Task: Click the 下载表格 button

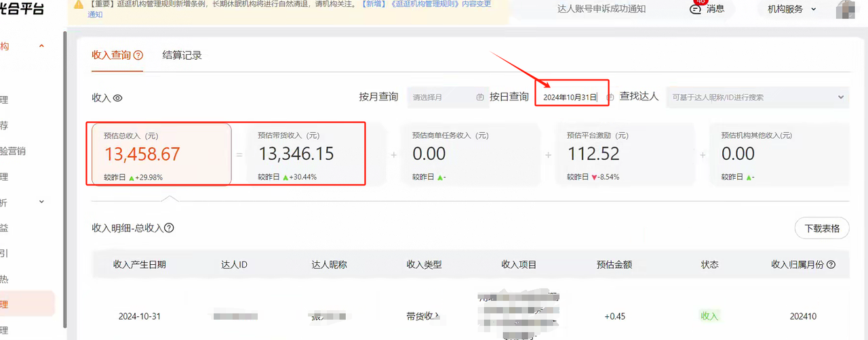Action: point(821,228)
